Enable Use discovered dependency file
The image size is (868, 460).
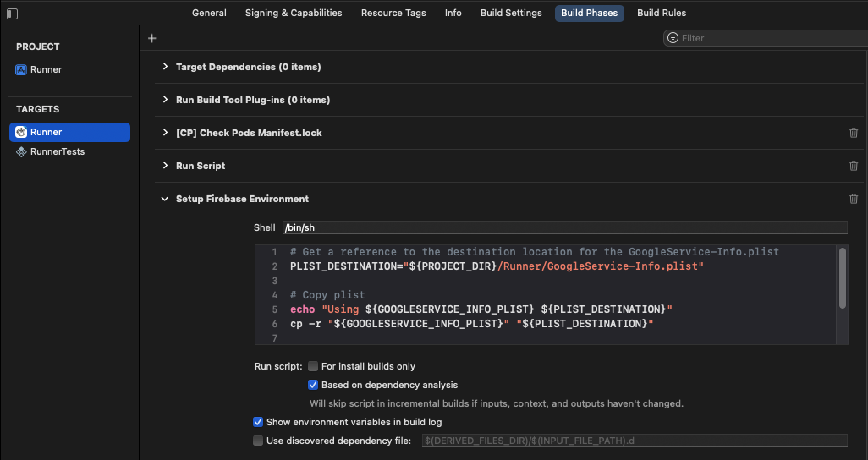258,441
